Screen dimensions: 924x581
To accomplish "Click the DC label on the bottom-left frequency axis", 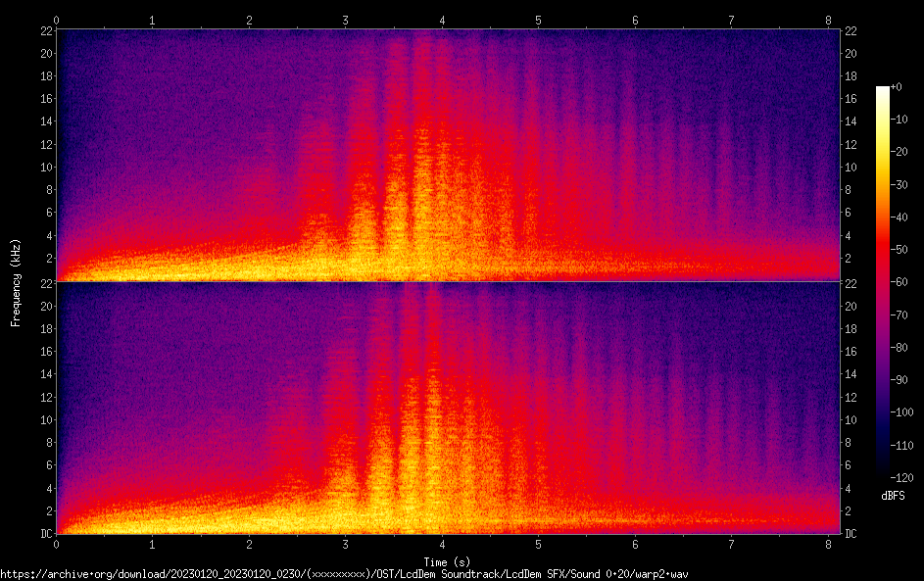I will tap(45, 534).
